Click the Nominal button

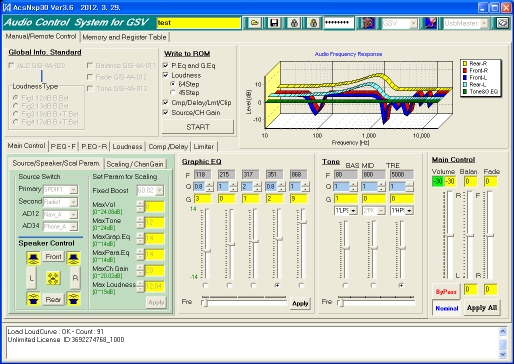(447, 308)
